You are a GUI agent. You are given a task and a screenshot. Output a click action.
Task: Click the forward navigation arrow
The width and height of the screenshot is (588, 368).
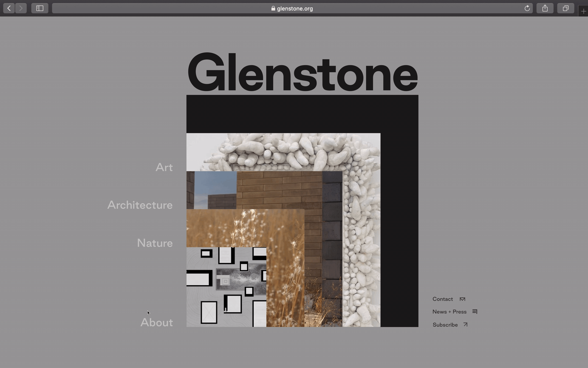(x=21, y=8)
